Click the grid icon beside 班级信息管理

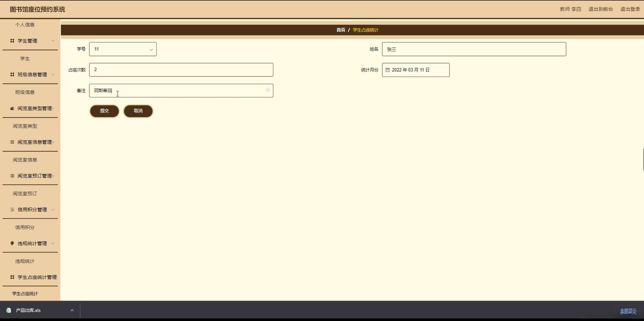[12, 74]
